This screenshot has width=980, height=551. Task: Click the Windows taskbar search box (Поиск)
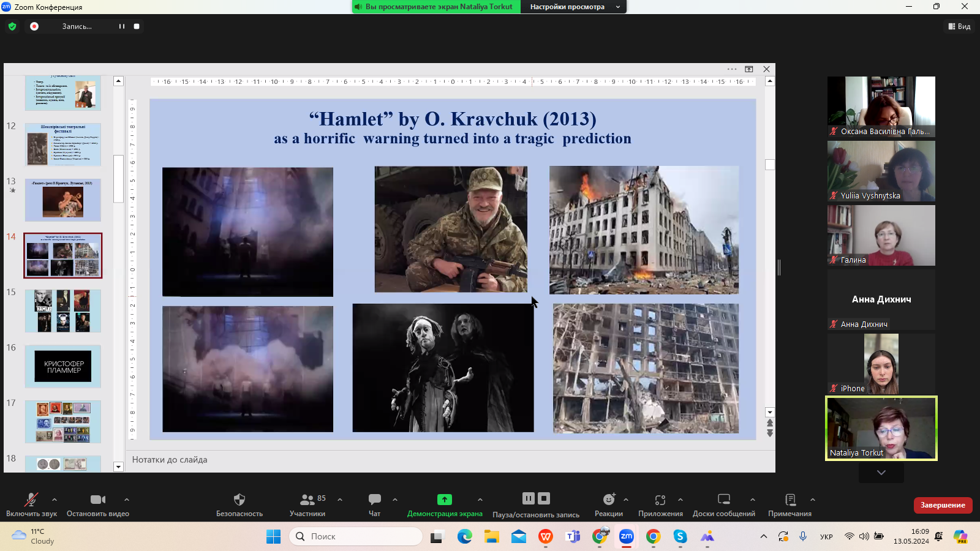(x=356, y=536)
